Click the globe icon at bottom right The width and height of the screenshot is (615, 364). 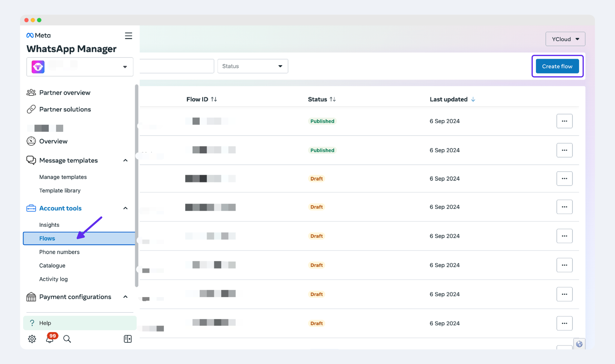point(579,344)
